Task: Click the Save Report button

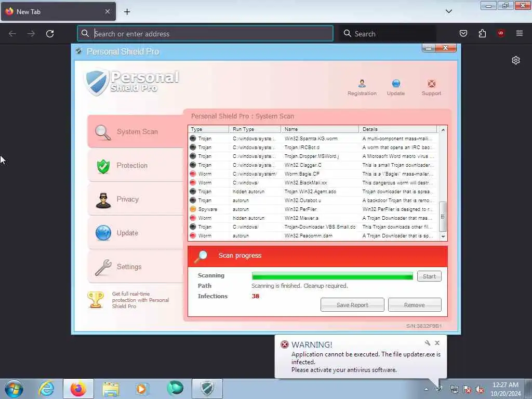Action: pyautogui.click(x=352, y=305)
